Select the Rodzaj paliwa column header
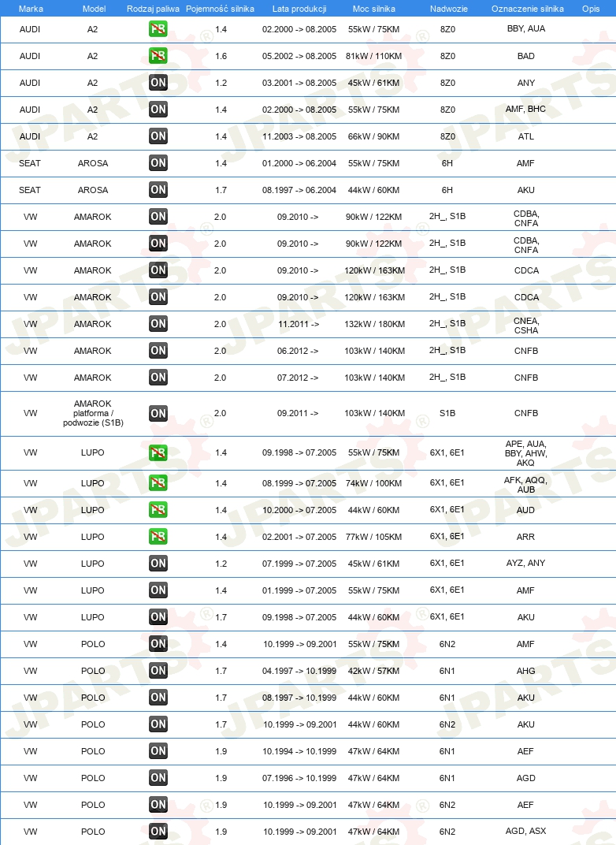The image size is (616, 845). [153, 9]
